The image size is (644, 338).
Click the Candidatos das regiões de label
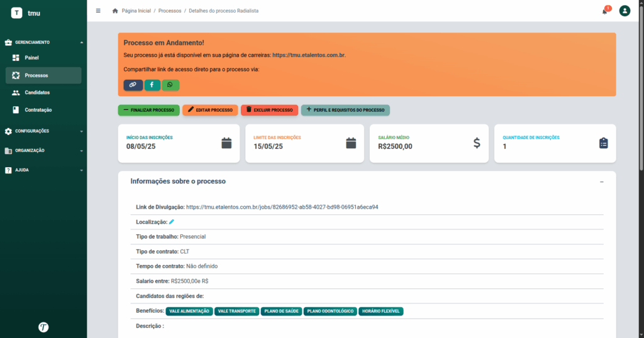point(170,296)
